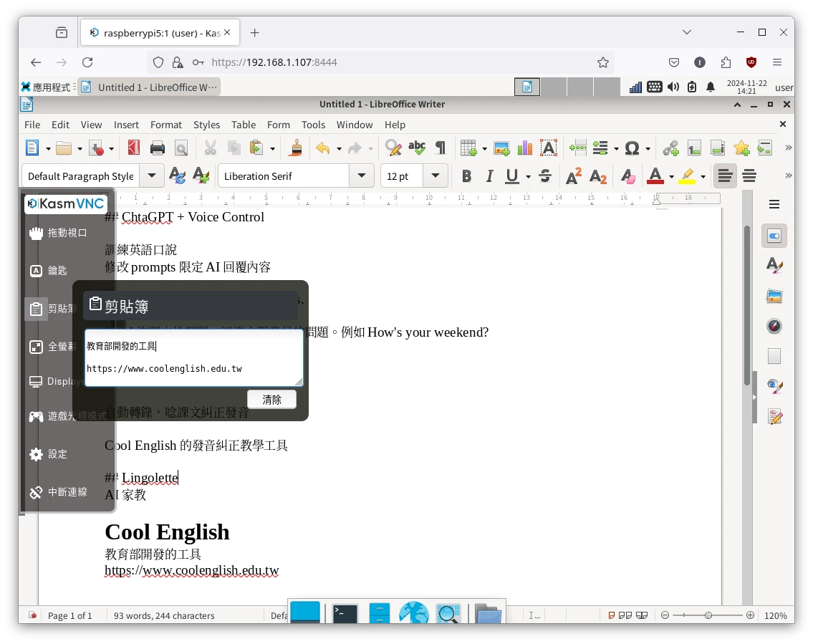Viewport: 813px width, 644px height.
Task: Click inside the clipboard text area
Action: point(193,357)
